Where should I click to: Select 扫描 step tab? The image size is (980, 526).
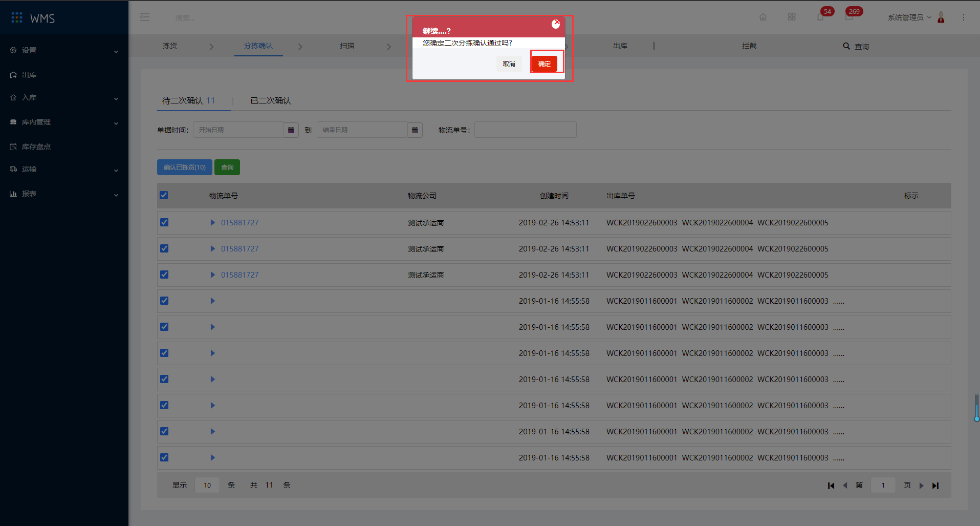click(x=347, y=46)
